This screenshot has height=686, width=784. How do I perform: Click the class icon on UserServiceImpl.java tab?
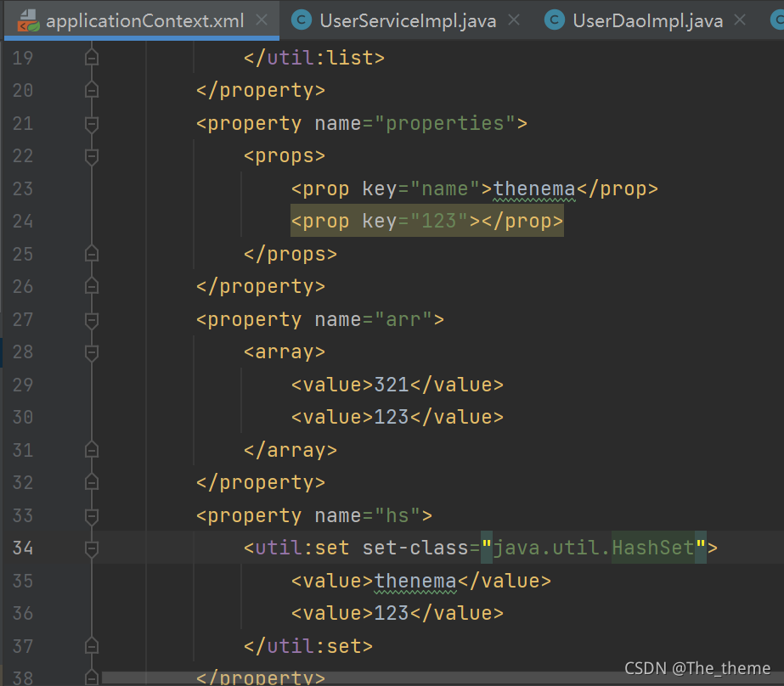(301, 20)
